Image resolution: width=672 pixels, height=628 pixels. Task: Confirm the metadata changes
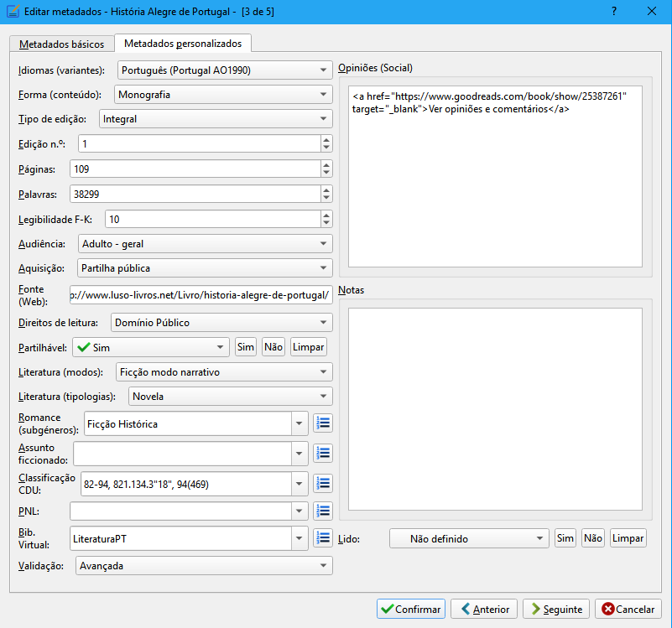[411, 609]
